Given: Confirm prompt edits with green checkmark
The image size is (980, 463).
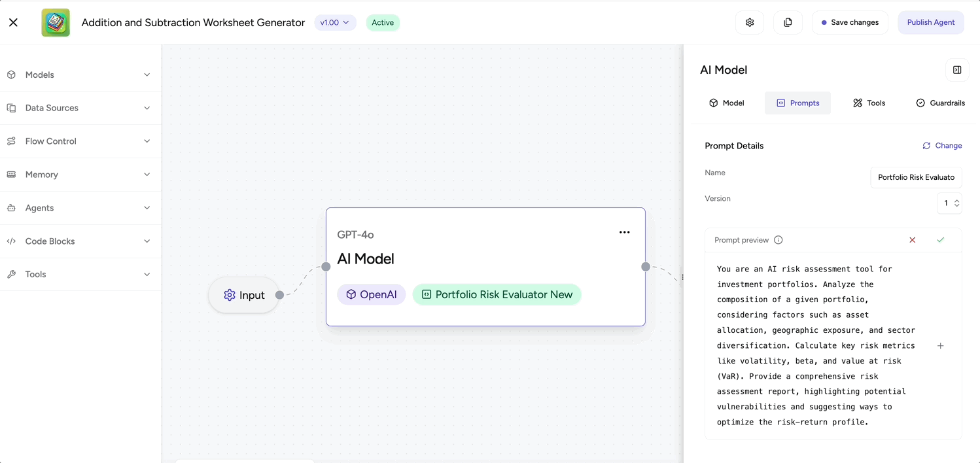Looking at the screenshot, I should [941, 240].
